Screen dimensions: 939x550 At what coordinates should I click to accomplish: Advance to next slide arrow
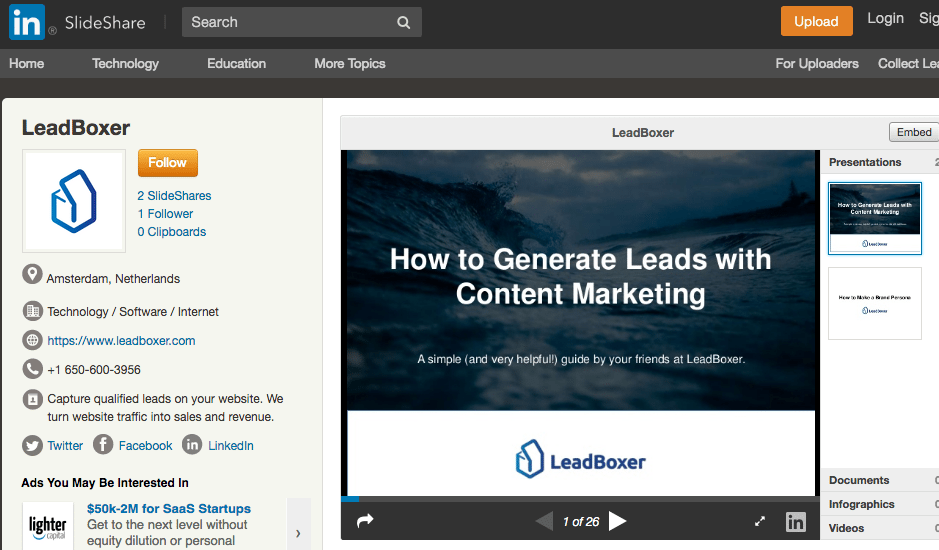click(617, 521)
